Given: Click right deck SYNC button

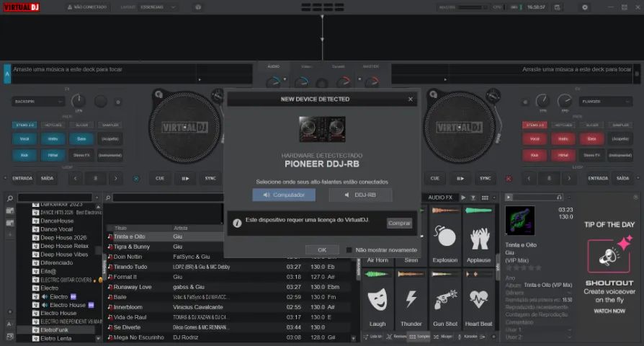Looking at the screenshot, I should (x=486, y=178).
